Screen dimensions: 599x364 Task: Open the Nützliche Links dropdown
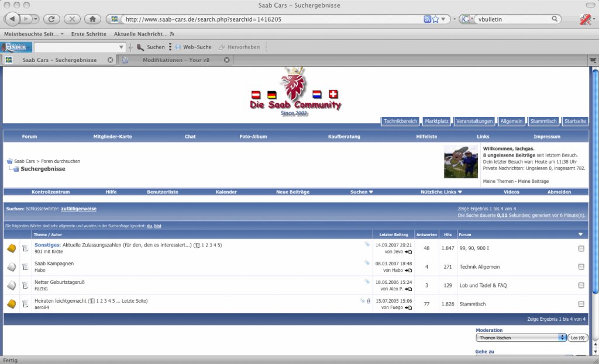441,192
